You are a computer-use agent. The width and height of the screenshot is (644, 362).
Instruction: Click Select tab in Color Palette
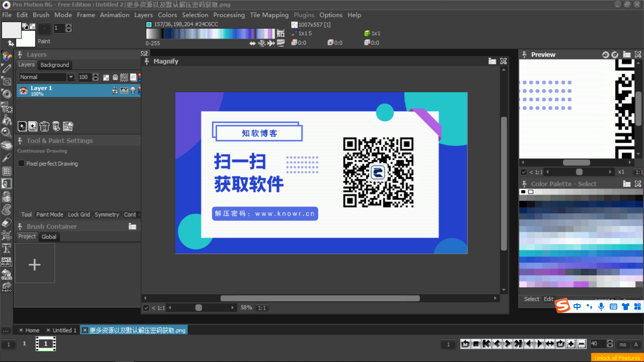[532, 299]
